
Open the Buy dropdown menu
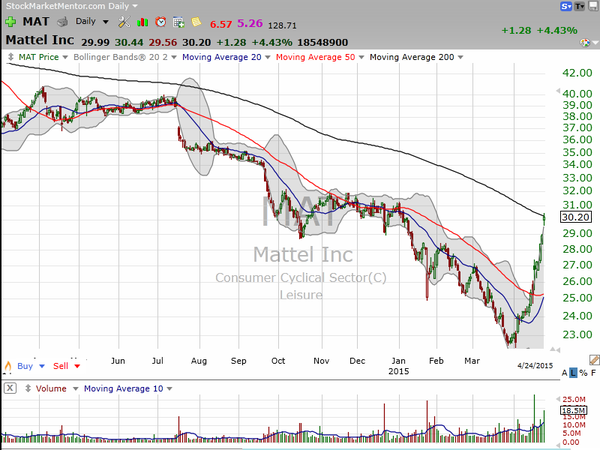click(x=42, y=366)
